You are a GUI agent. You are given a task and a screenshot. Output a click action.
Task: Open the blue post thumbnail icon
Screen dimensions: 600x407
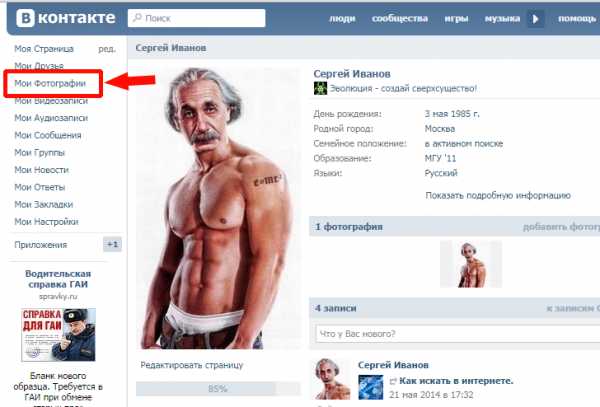point(370,387)
